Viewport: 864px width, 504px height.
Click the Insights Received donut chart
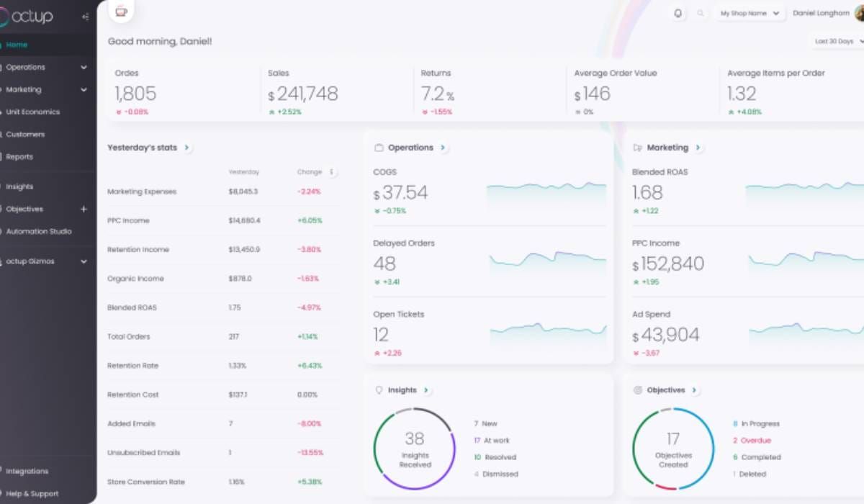click(x=414, y=449)
